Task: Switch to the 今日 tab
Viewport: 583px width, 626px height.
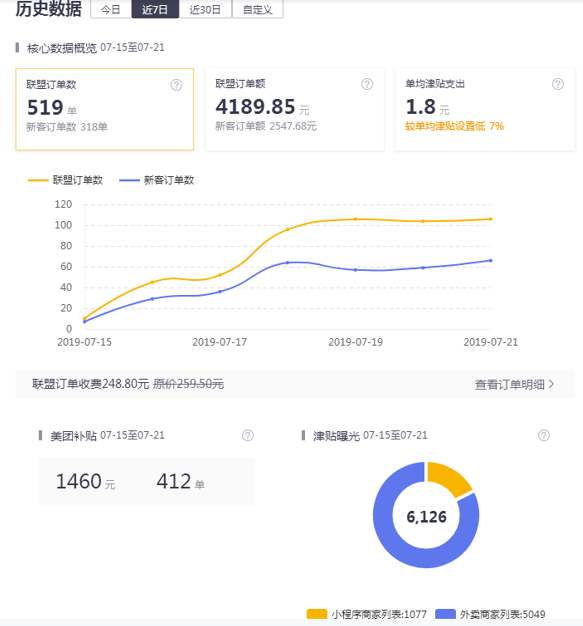Action: pyautogui.click(x=111, y=9)
